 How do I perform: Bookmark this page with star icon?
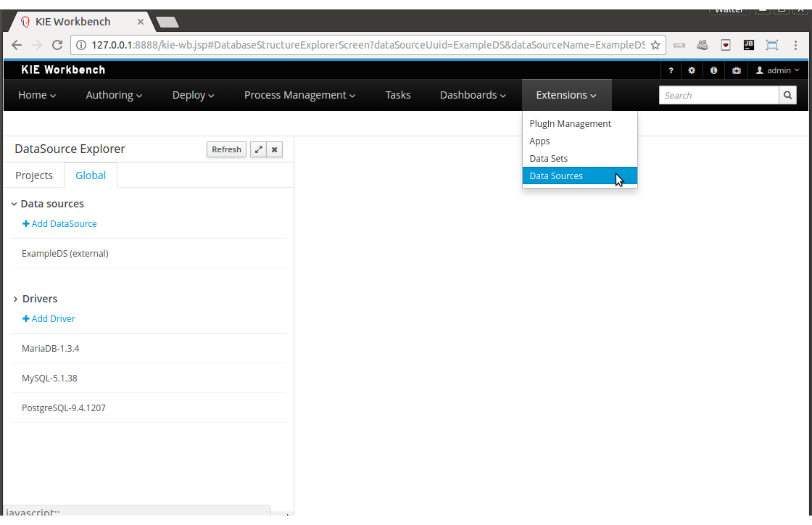click(655, 45)
